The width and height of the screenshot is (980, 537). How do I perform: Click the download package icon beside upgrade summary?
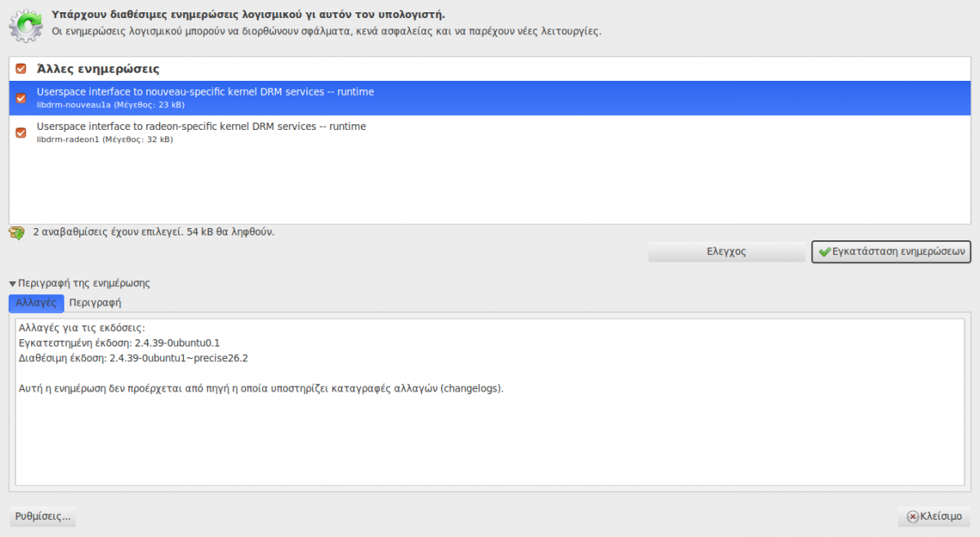16,233
